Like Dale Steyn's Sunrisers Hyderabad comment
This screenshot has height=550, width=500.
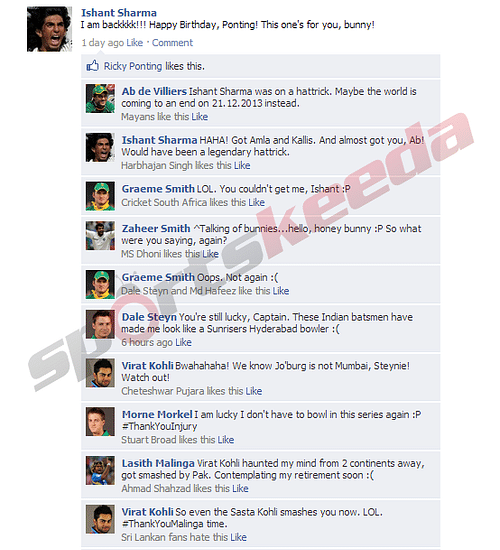184,342
